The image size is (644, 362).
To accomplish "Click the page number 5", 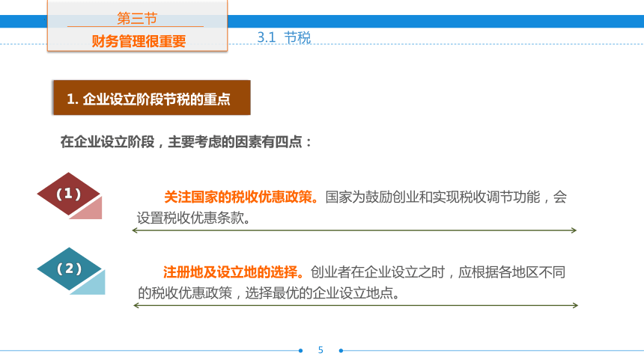I will point(321,350).
